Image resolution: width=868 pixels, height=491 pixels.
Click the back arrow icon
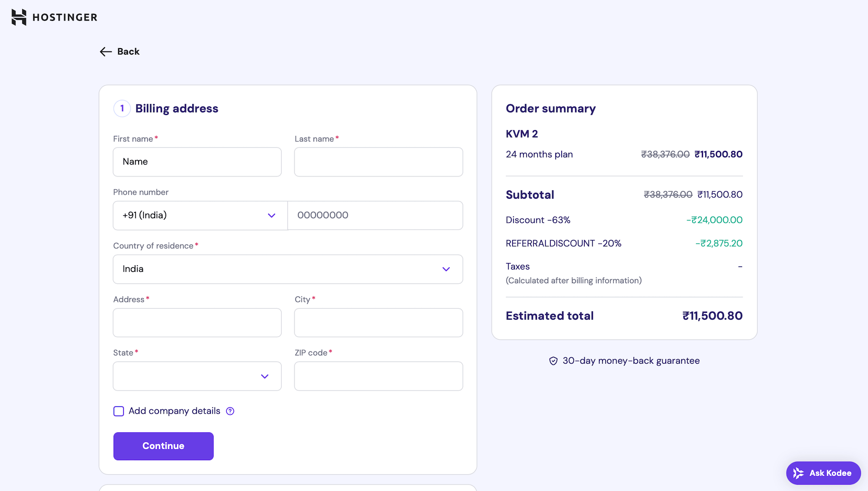[105, 52]
